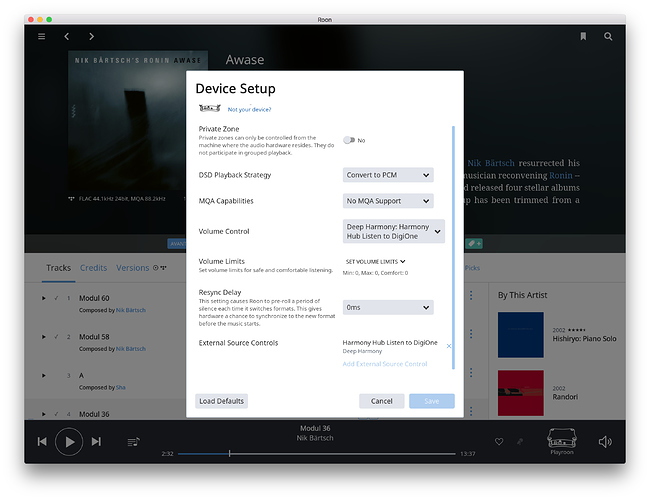This screenshot has height=500, width=651.
Task: Open bookmarks with the bookmark icon
Action: (x=583, y=37)
